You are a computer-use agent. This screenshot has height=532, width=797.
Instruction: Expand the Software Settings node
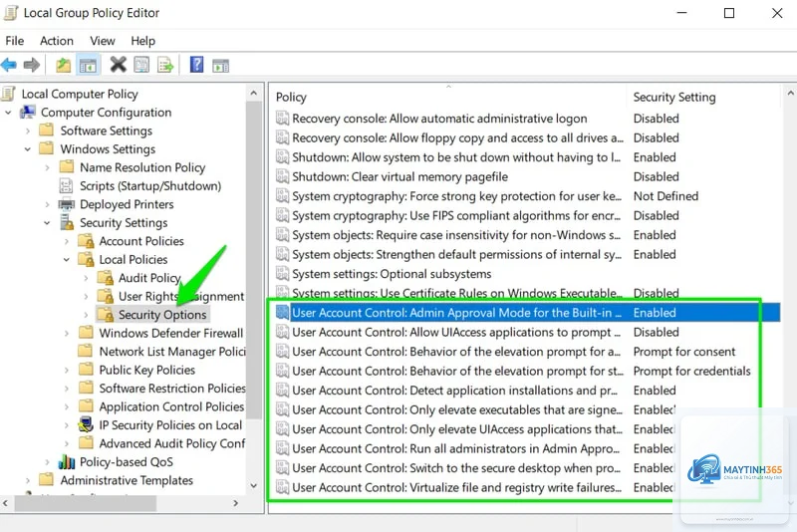coord(28,131)
